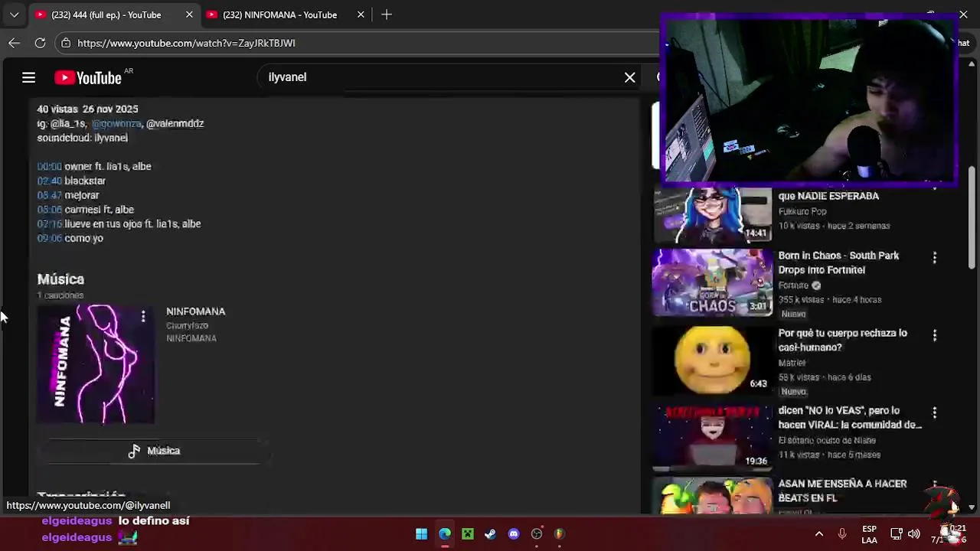
Task: Click the 40 vistas 26 nov 2025 text
Action: 87,109
